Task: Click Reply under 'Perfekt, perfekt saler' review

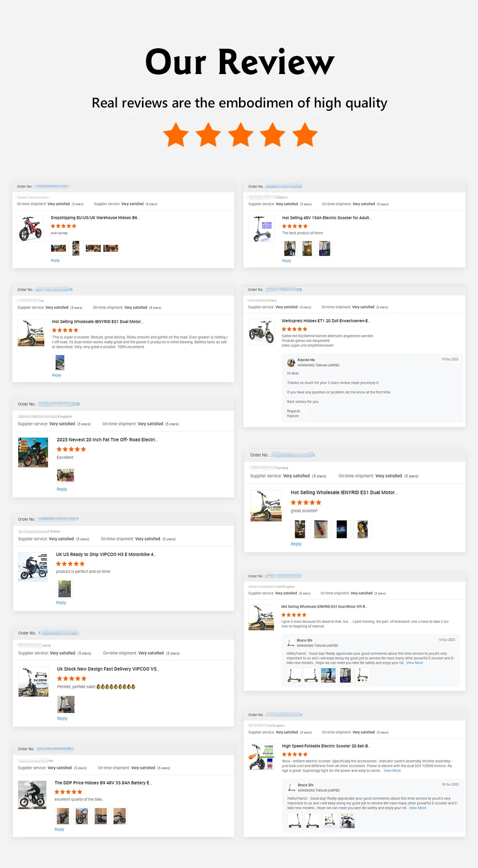Action: [x=62, y=718]
